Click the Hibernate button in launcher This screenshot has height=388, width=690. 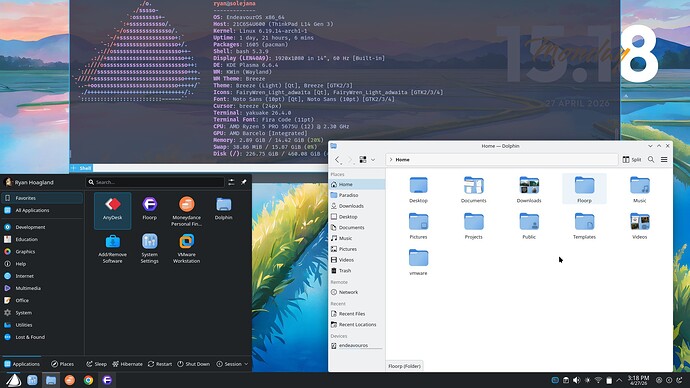(x=128, y=364)
